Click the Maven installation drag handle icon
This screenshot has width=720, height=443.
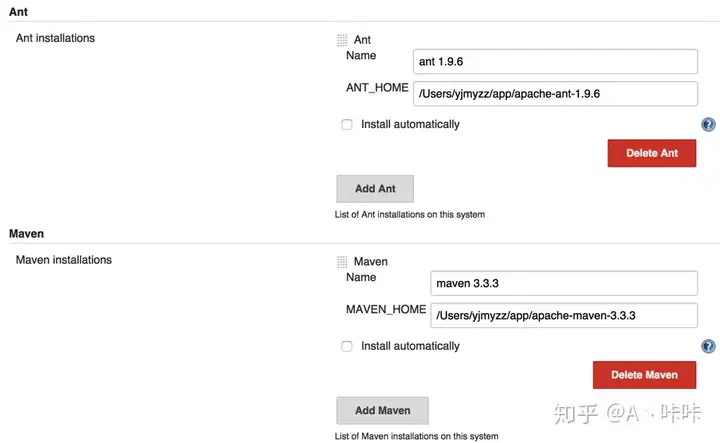pyautogui.click(x=342, y=262)
